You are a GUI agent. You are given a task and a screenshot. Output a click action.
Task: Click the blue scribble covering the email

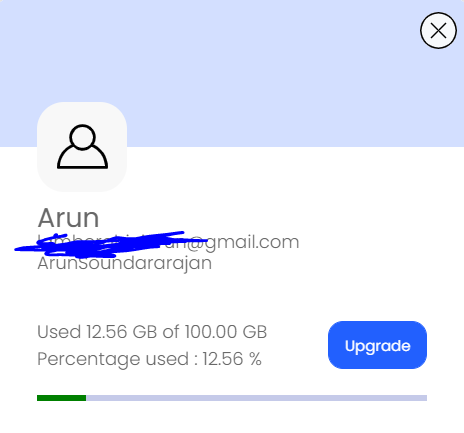[x=111, y=245]
